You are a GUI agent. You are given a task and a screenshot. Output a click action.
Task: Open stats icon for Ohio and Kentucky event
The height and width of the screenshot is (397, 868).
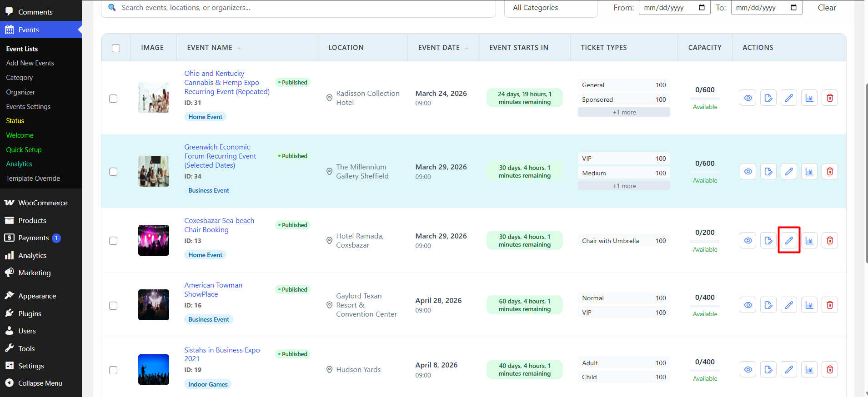coord(809,98)
